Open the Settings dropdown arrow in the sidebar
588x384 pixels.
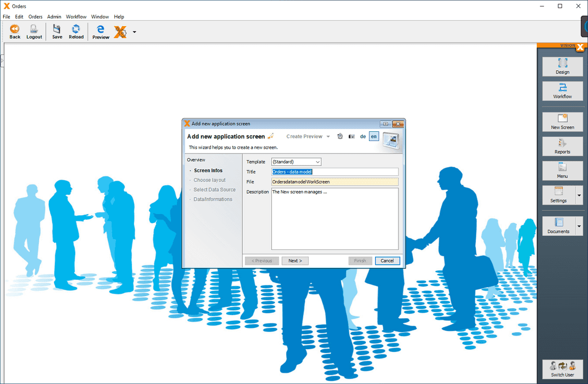pyautogui.click(x=578, y=195)
